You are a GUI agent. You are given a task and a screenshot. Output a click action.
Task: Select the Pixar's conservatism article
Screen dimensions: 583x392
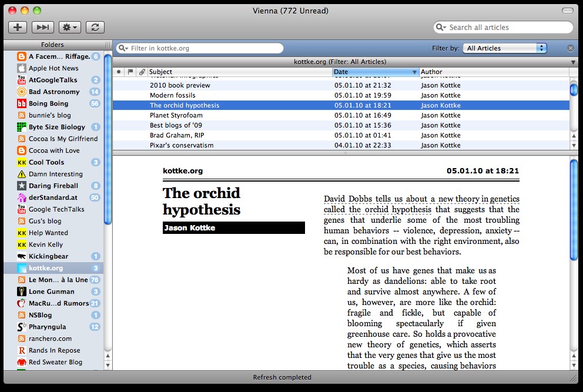(341, 145)
